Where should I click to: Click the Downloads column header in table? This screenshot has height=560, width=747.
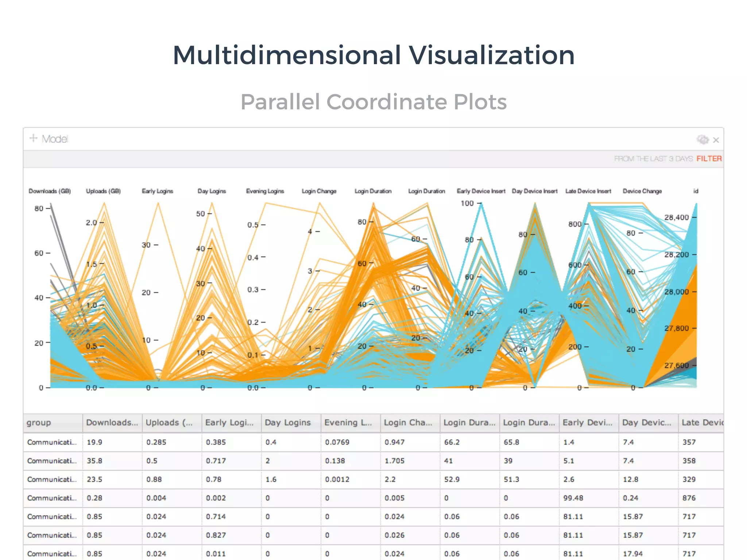[x=112, y=423]
